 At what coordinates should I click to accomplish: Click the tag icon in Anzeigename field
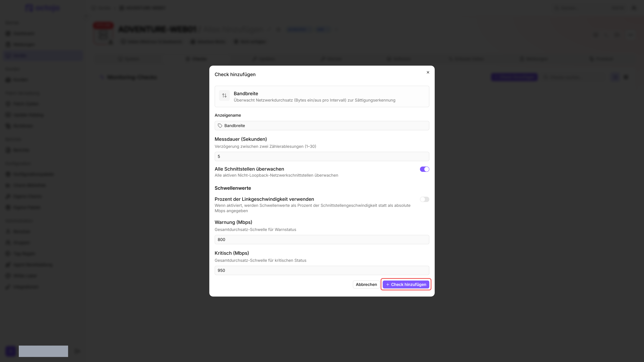click(x=220, y=126)
